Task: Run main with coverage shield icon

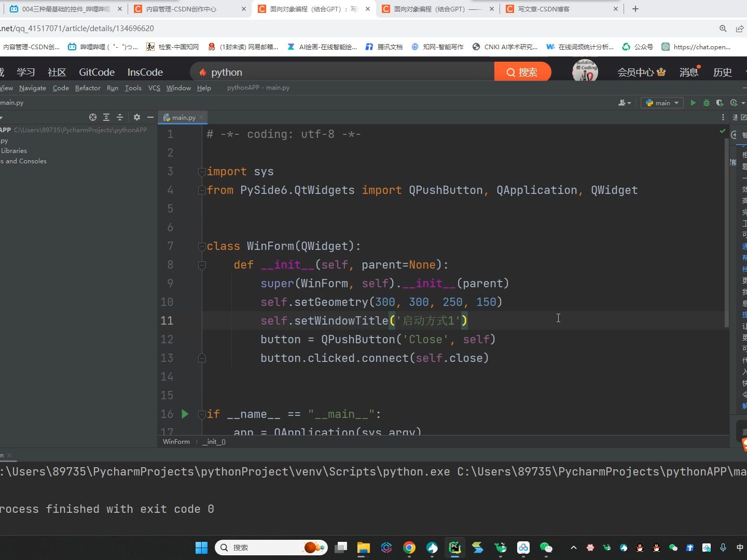Action: [x=720, y=103]
